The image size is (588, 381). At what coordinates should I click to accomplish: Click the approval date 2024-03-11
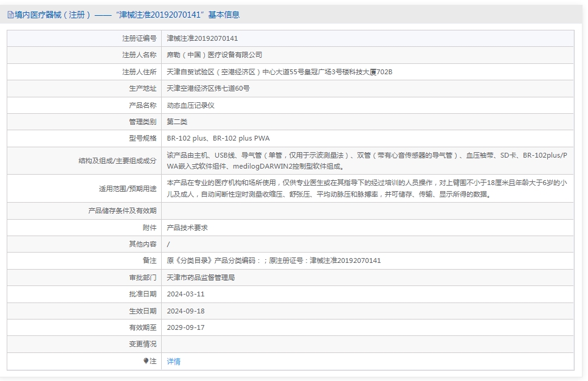tap(185, 294)
